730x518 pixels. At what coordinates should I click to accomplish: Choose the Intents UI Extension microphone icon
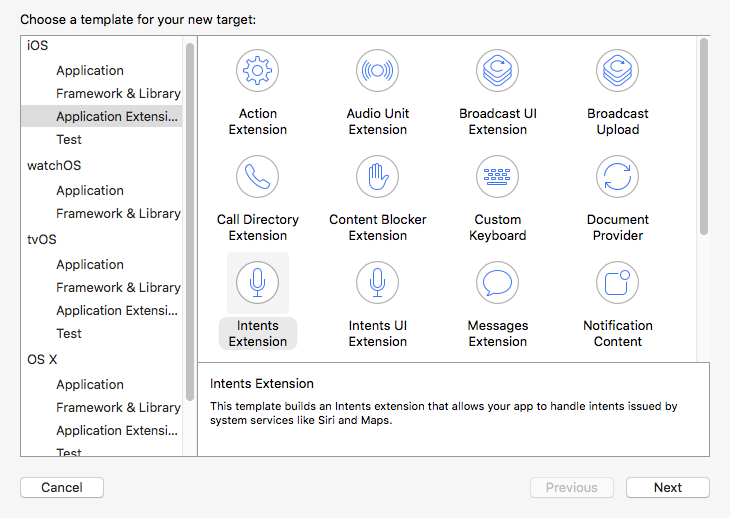coord(378,283)
